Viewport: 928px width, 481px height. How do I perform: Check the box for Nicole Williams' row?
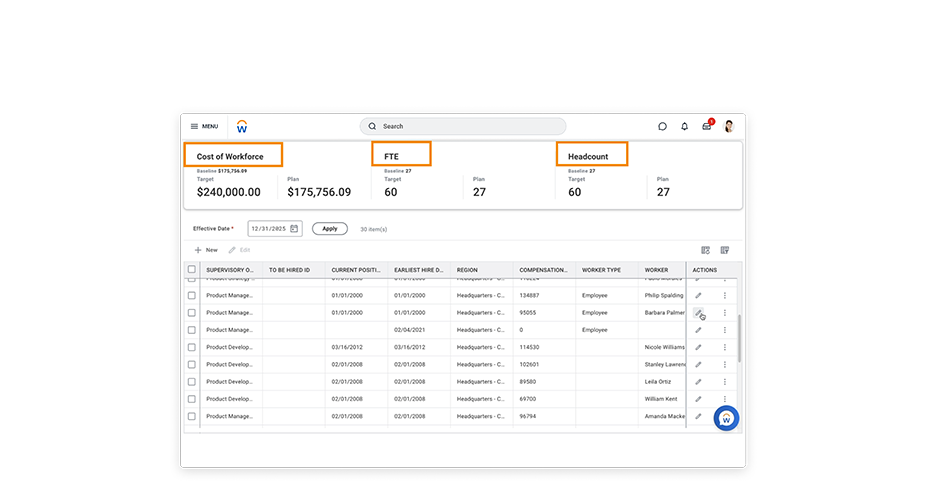[x=192, y=347]
